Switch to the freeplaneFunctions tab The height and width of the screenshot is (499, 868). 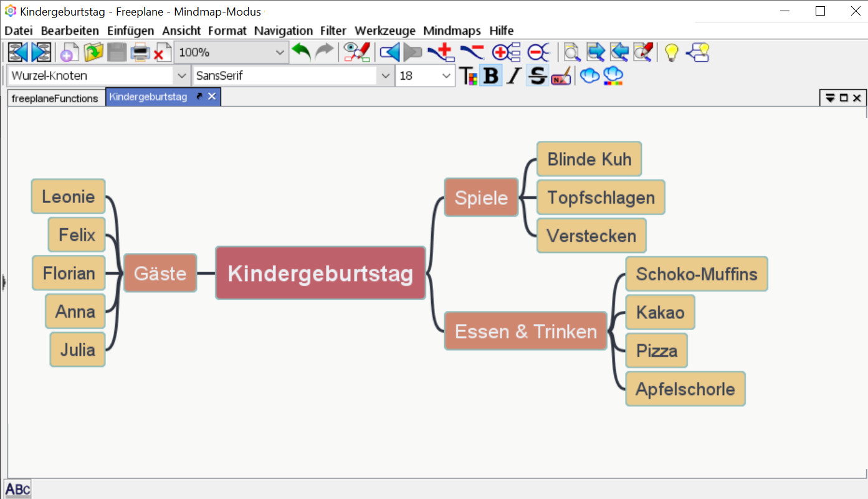pos(55,98)
